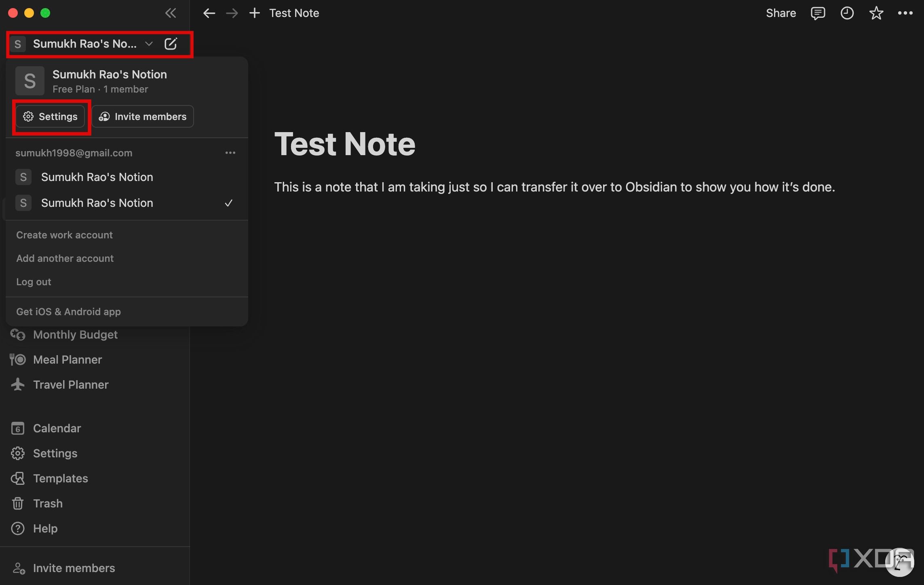
Task: Click the plus icon to add new page
Action: 254,13
